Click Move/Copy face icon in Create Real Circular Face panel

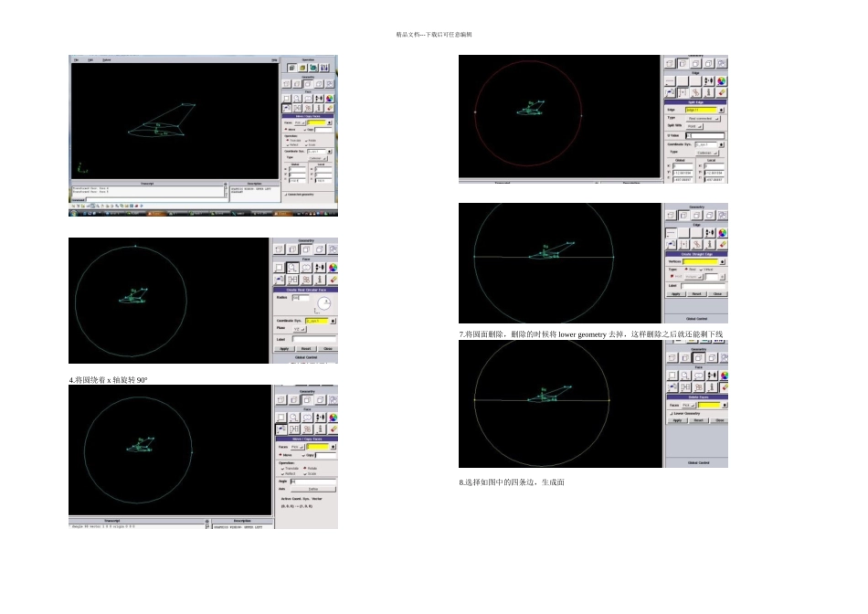point(279,280)
